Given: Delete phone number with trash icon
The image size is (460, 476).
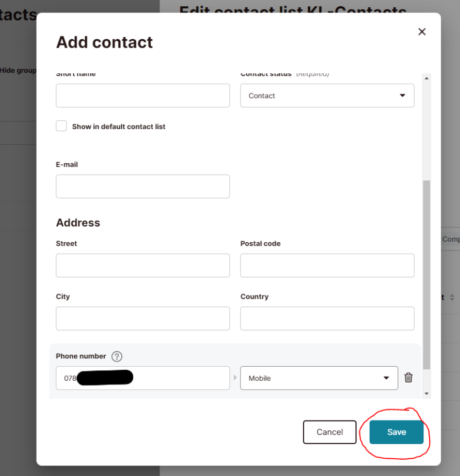Looking at the screenshot, I should (408, 378).
